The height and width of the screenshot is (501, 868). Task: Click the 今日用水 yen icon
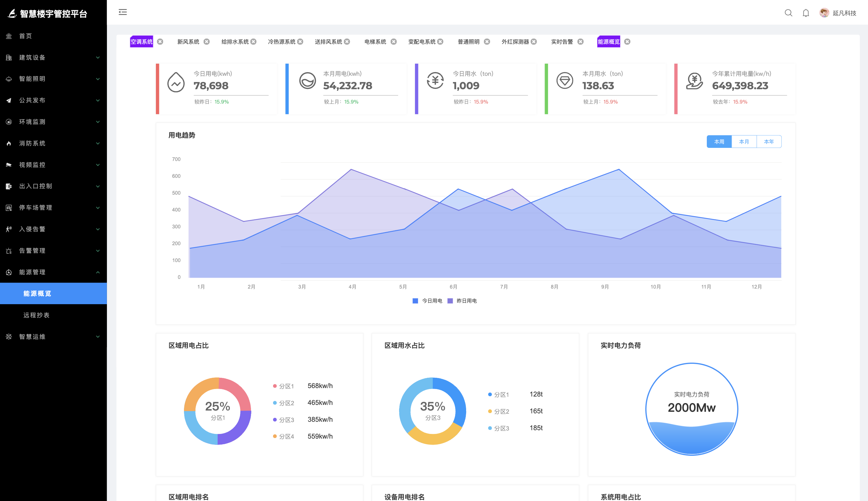tap(435, 81)
